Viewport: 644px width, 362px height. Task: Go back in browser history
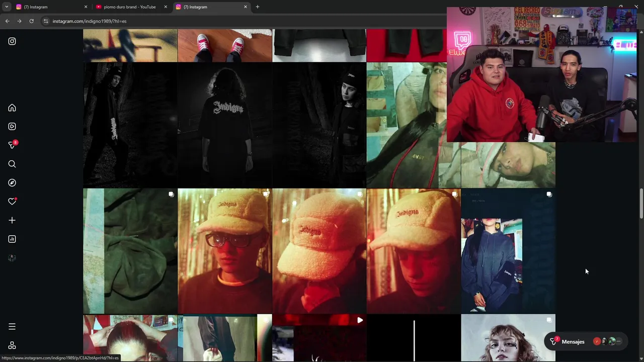pyautogui.click(x=7, y=21)
